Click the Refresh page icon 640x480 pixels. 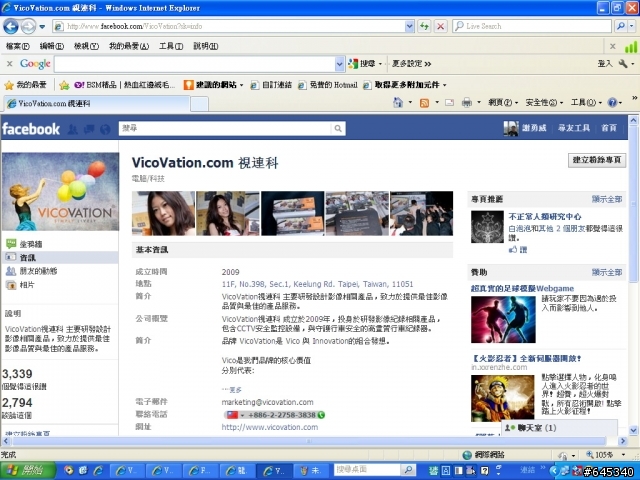(x=424, y=27)
